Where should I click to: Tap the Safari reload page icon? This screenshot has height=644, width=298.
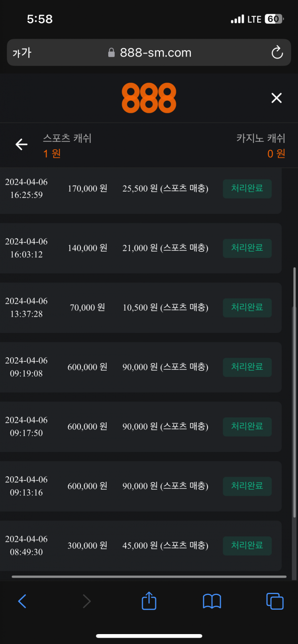pyautogui.click(x=277, y=53)
